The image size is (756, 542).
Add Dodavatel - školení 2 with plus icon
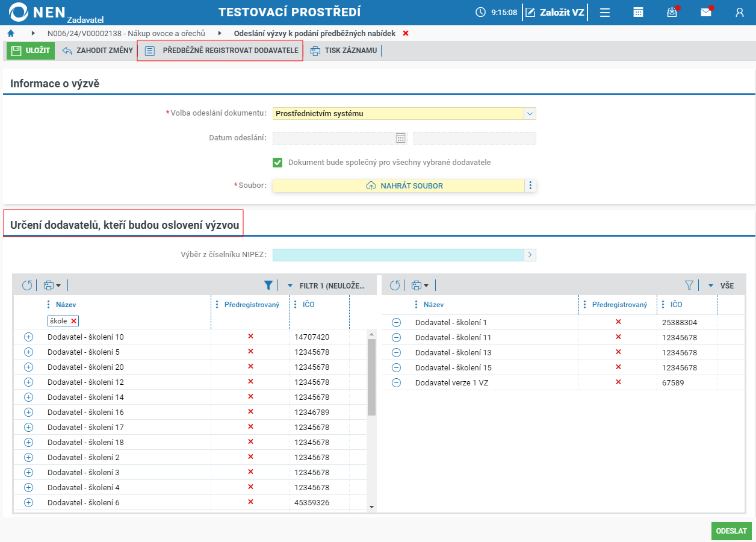pyautogui.click(x=28, y=457)
